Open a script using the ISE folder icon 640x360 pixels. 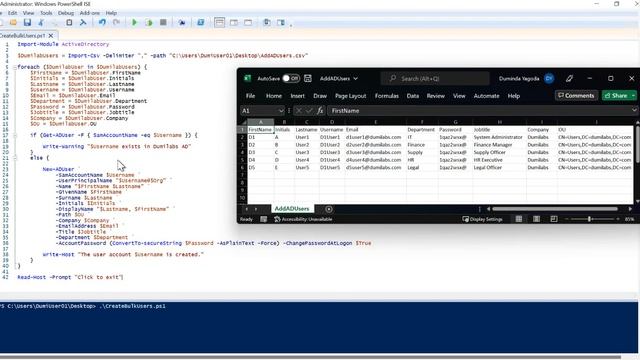[13, 23]
